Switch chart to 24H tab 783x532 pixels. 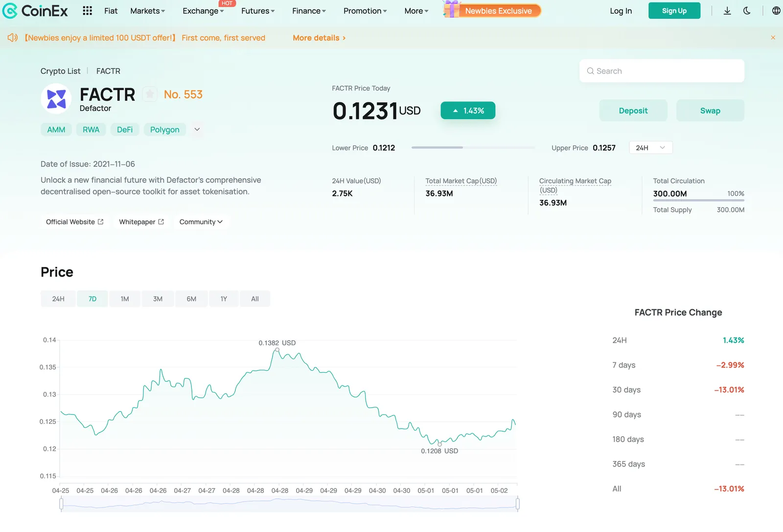click(58, 299)
